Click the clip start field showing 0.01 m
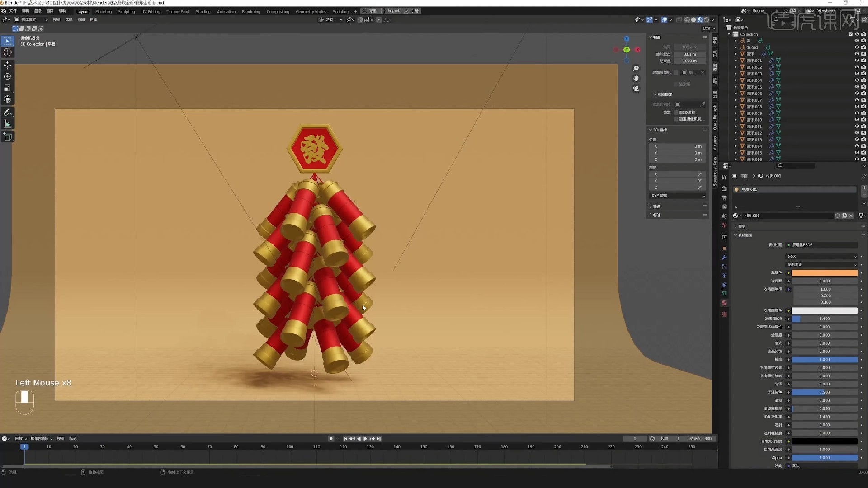868x488 pixels. click(689, 54)
